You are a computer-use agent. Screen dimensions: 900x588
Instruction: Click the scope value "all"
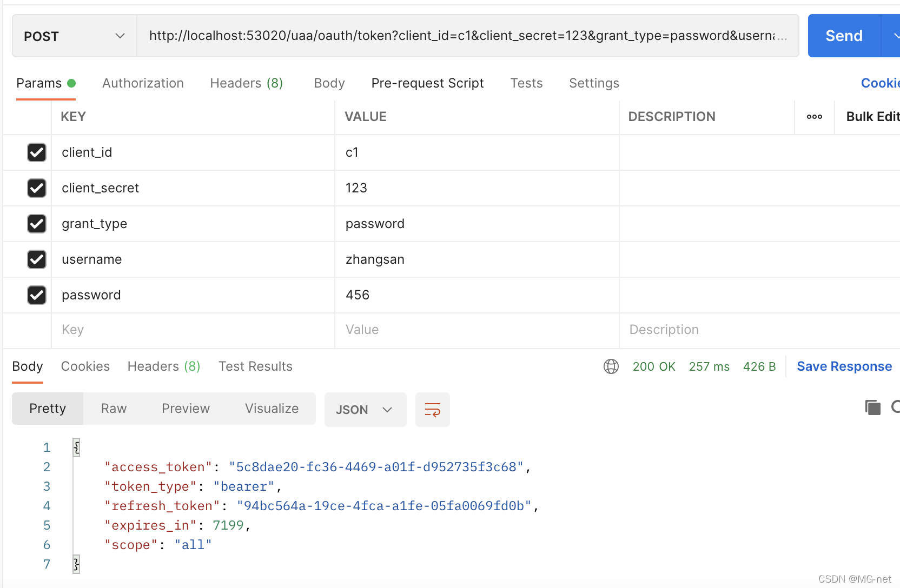[x=193, y=545]
